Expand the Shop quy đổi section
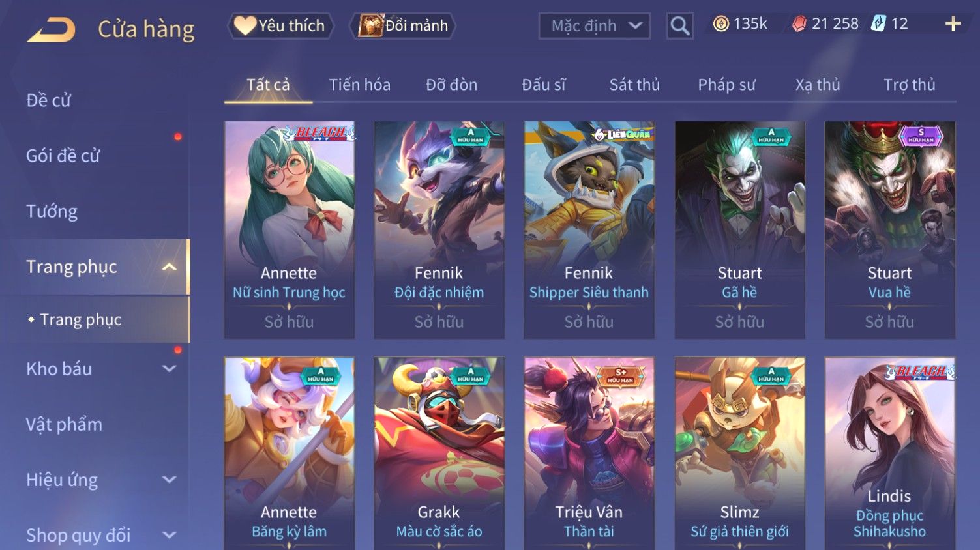Viewport: 980px width, 550px height. 169,536
